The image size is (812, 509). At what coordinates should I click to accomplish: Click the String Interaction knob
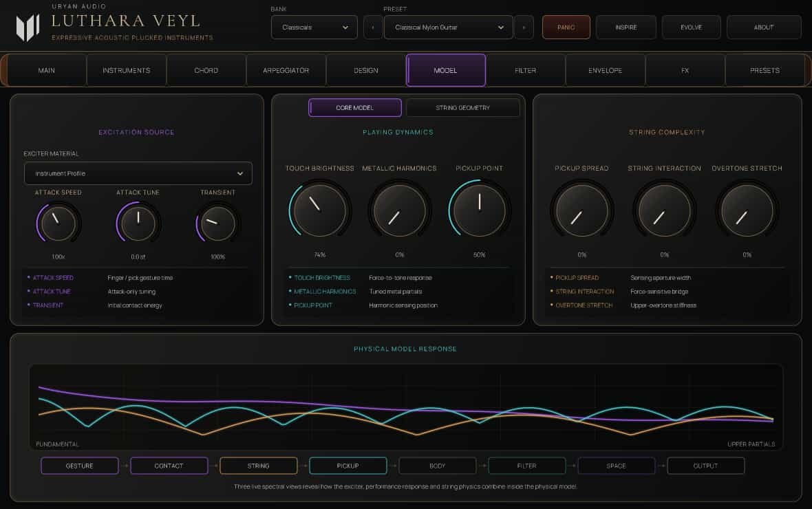[x=665, y=210]
